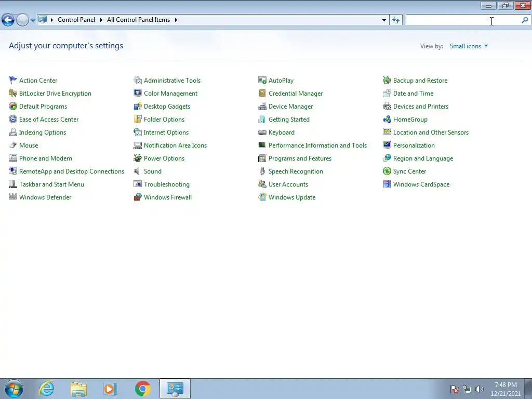This screenshot has height=399, width=532.
Task: Open the Color Management icon
Action: [x=137, y=93]
